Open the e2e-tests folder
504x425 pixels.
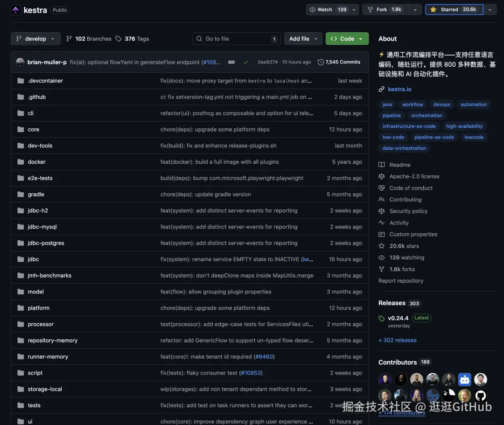coord(40,178)
